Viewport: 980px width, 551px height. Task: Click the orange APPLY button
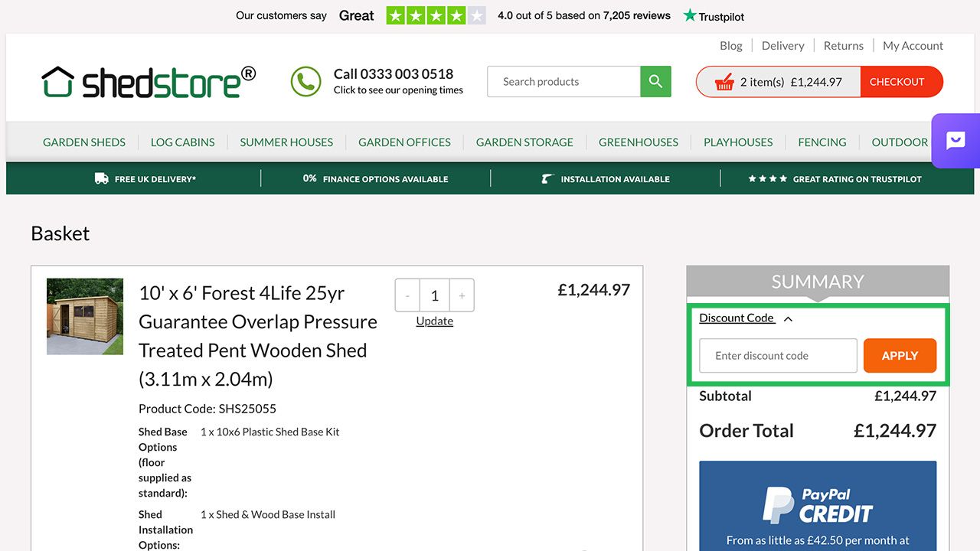point(900,356)
